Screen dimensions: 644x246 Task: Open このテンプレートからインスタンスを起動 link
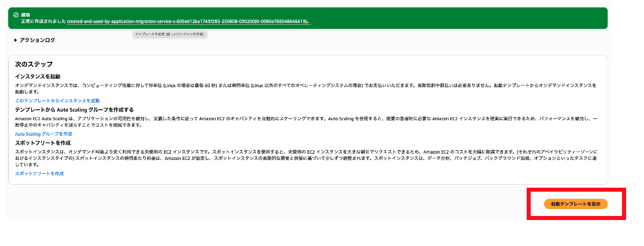(57, 100)
